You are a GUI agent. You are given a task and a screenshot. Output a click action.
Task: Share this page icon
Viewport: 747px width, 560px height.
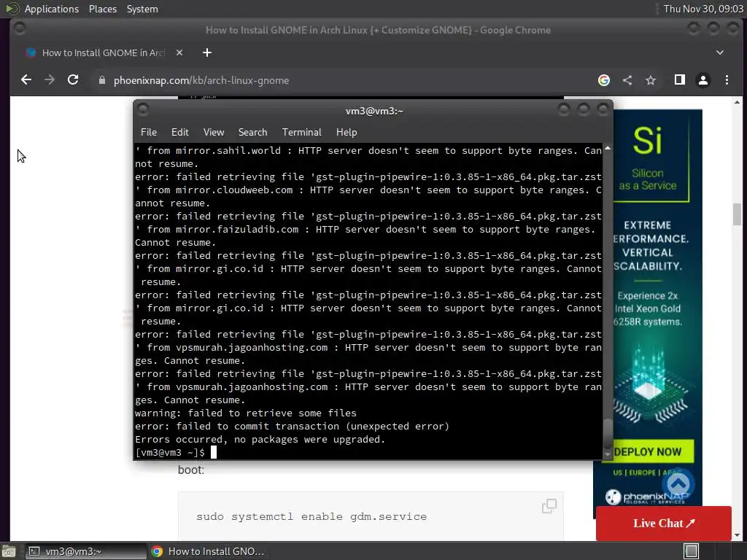pyautogui.click(x=627, y=80)
